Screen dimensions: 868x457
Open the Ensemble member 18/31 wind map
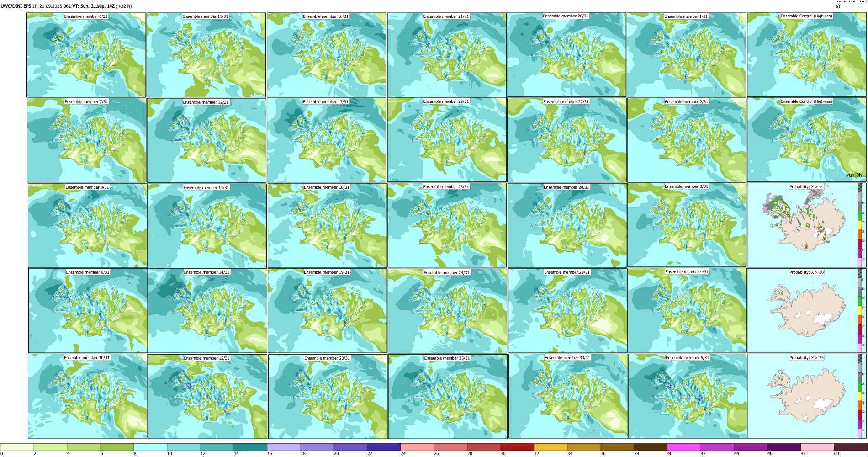click(x=327, y=225)
